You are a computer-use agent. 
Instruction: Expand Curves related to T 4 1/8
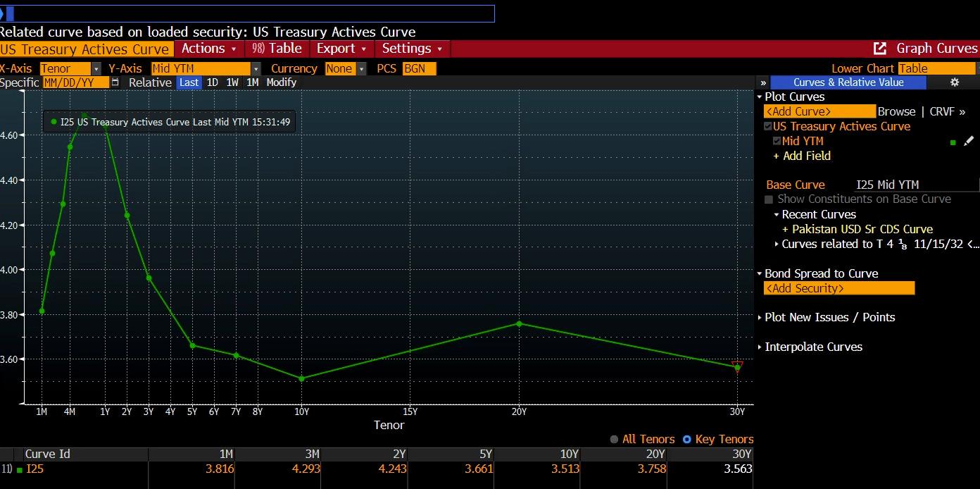click(x=777, y=244)
